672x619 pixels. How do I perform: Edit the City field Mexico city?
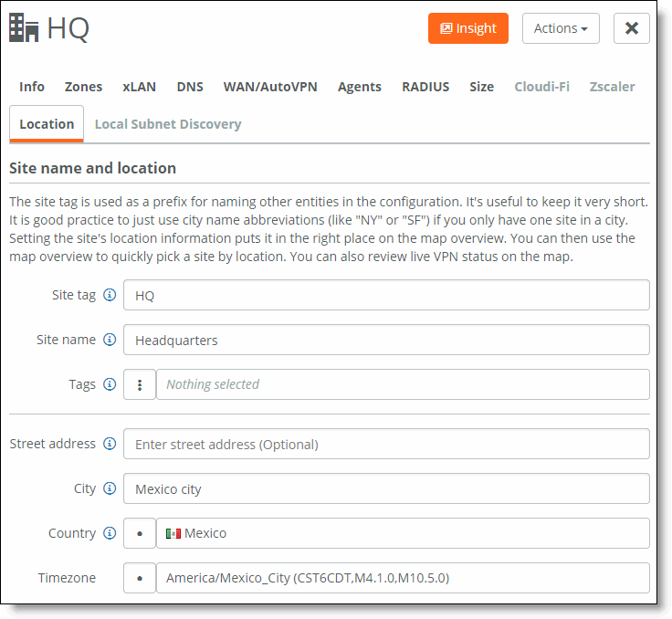click(x=386, y=488)
